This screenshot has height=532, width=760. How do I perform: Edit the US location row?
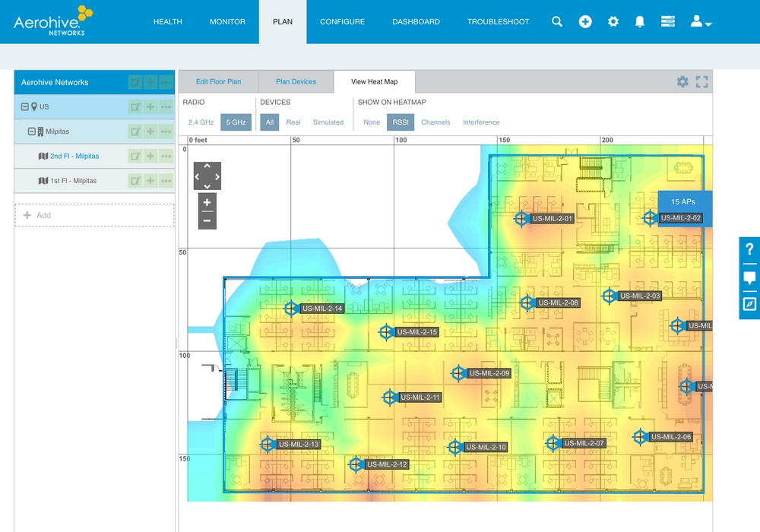(x=135, y=106)
